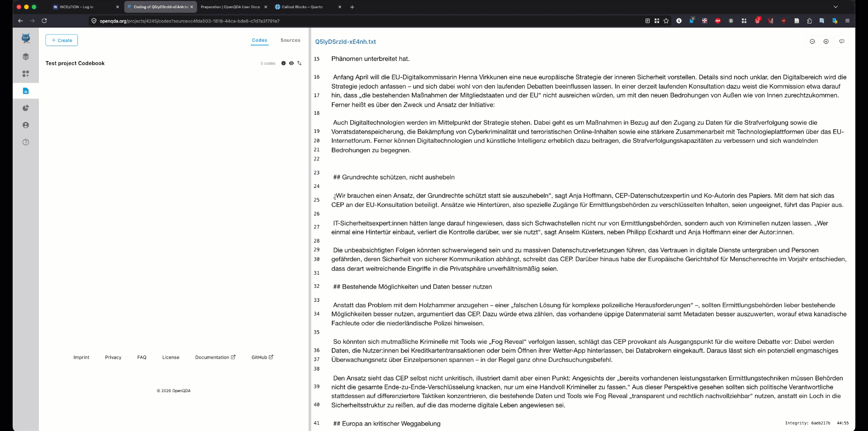Click the 0 codes count label
This screenshot has width=868, height=431.
pyautogui.click(x=268, y=64)
